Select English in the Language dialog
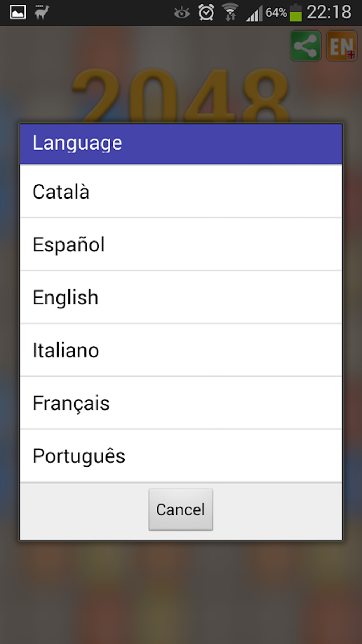 181,297
